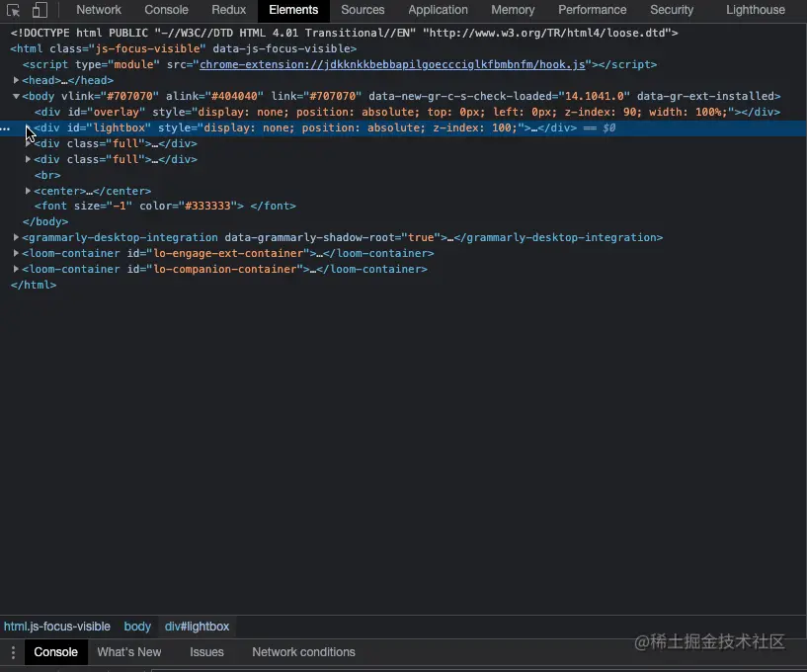Viewport: 807px width, 672px height.
Task: Select body in the breadcrumb
Action: (x=137, y=627)
